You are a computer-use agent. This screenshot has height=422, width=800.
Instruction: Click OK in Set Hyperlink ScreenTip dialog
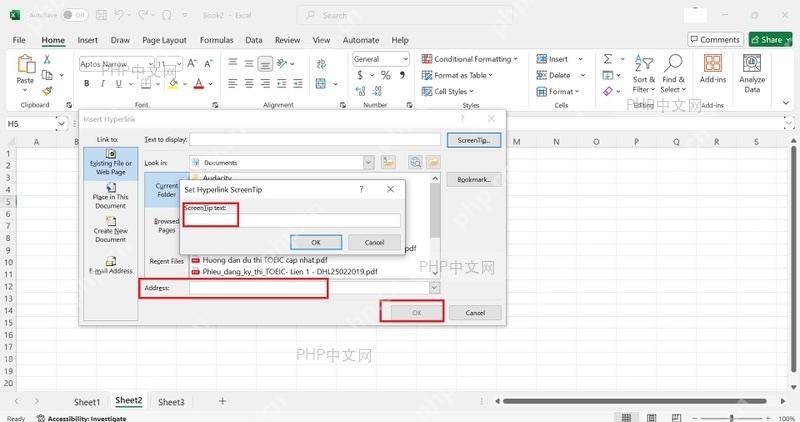[x=316, y=242]
